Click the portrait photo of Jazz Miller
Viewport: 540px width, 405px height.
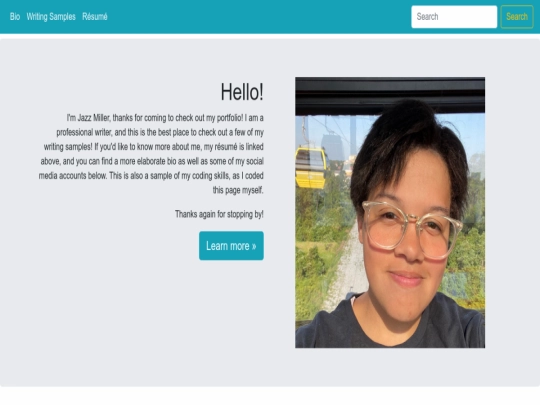click(x=390, y=212)
